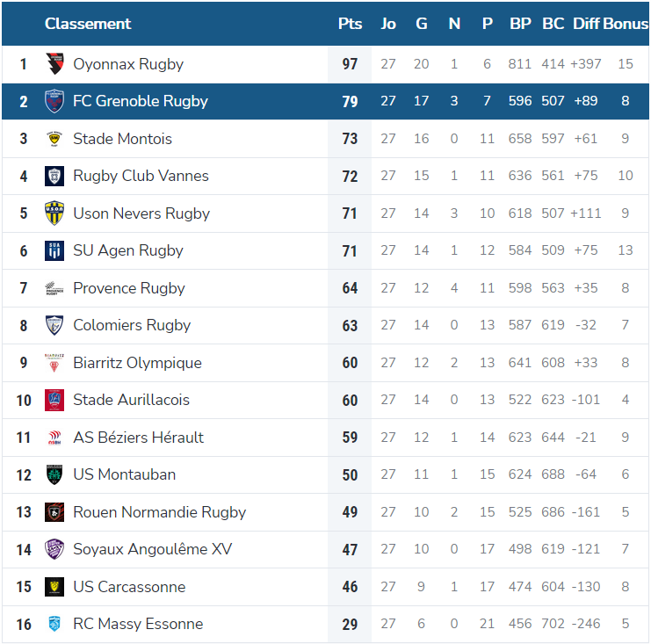
Task: Click the US Montauban crest
Action: (x=54, y=474)
